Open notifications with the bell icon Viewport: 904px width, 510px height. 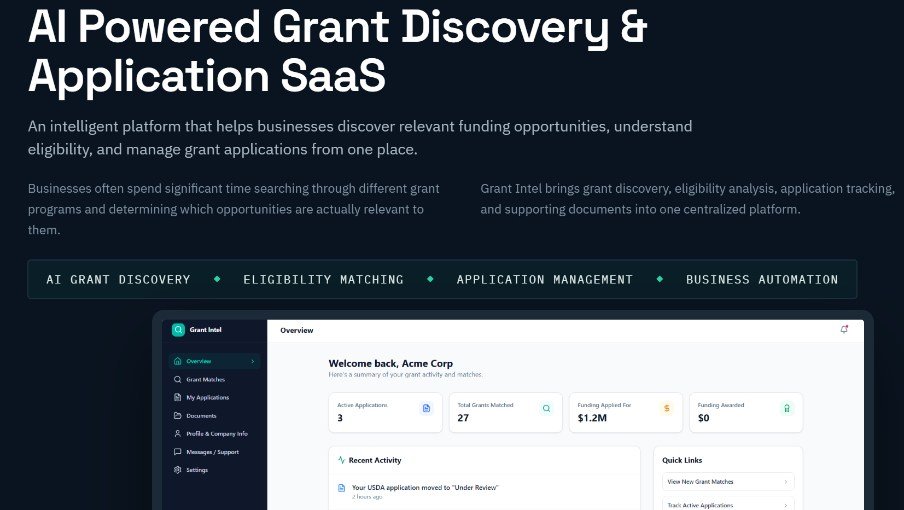pos(844,330)
